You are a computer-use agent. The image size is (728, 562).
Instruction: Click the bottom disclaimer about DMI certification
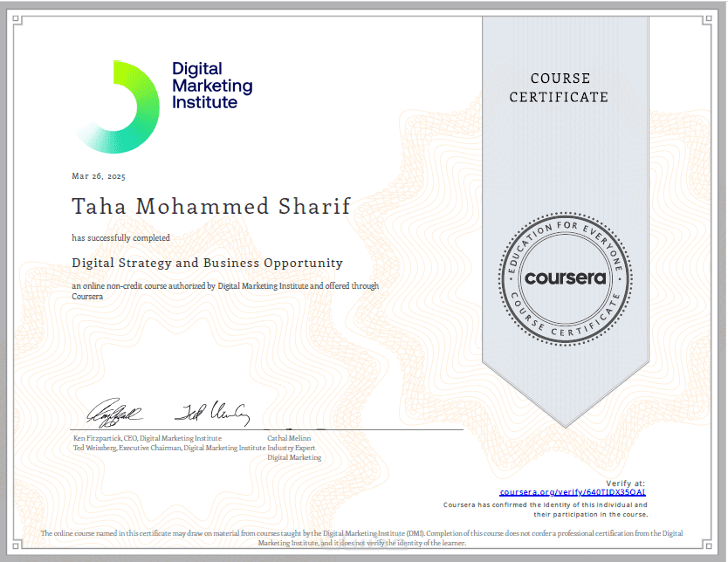click(x=361, y=538)
